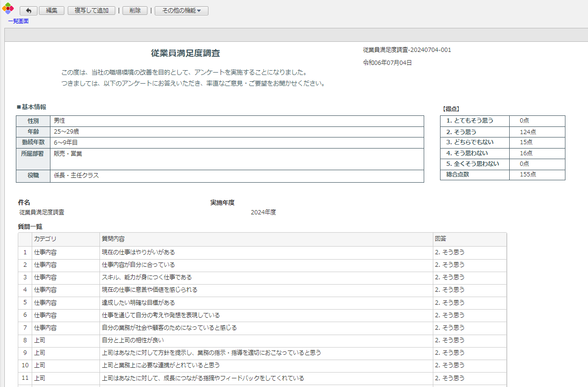Screen dimensions: 588x387
Task: Click the 勤続年数 value 6〜9年目
Action: (x=65, y=143)
